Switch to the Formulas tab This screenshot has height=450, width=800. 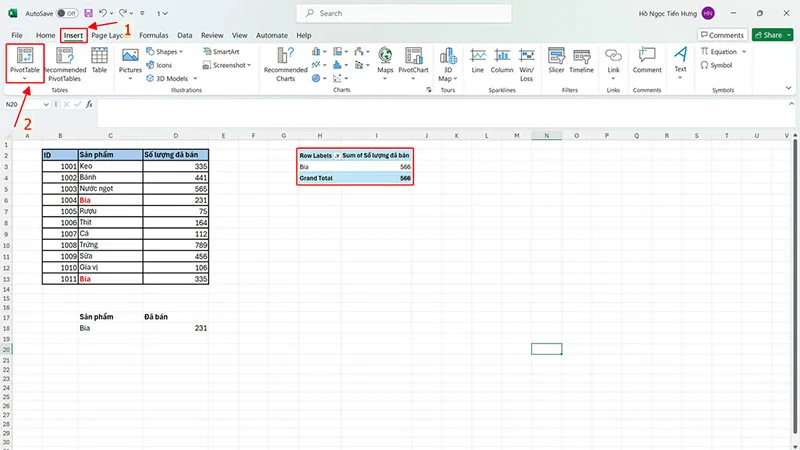point(154,35)
